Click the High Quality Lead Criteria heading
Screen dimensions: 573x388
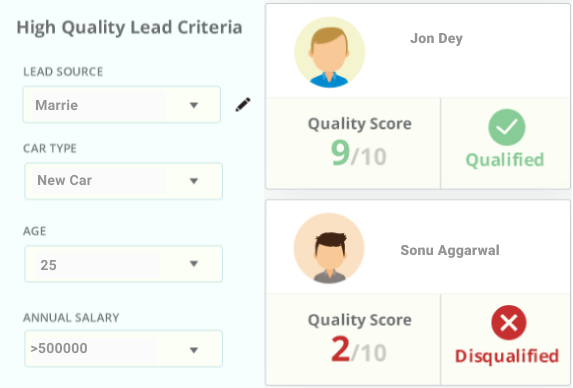coord(129,28)
